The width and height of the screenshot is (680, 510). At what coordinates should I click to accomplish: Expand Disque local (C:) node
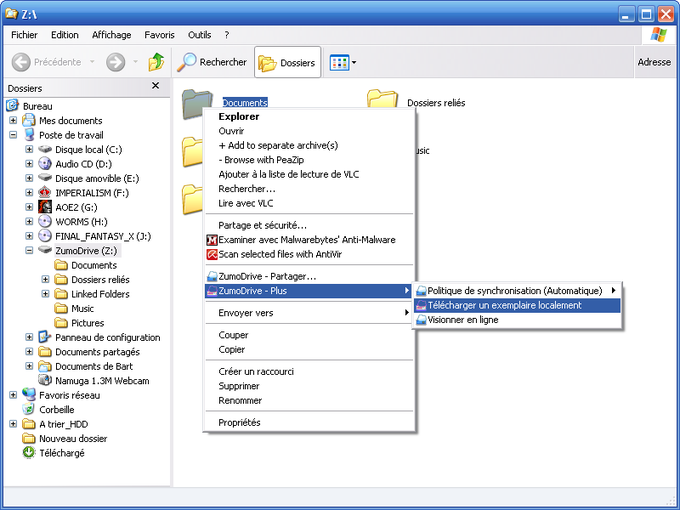[x=29, y=149]
